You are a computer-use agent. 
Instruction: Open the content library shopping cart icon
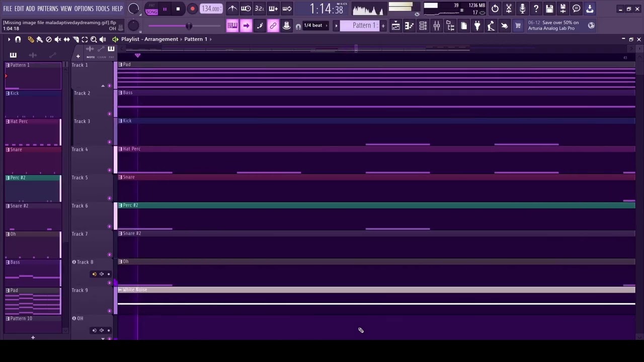[518, 26]
